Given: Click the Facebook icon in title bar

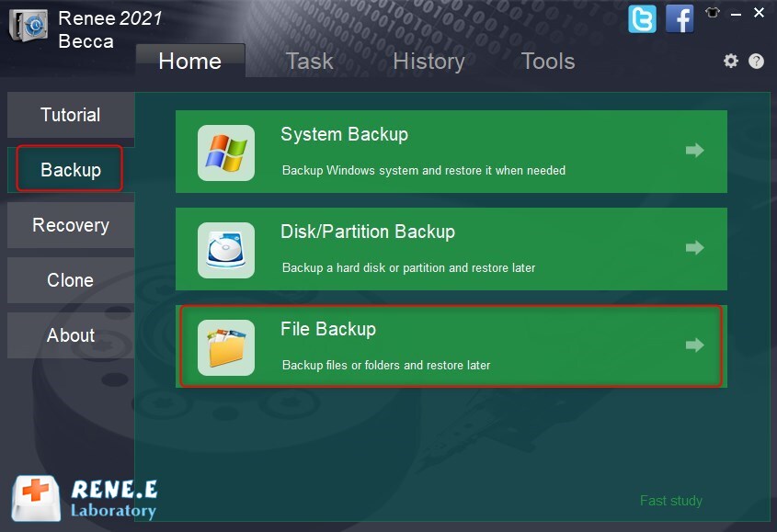Looking at the screenshot, I should (x=680, y=18).
